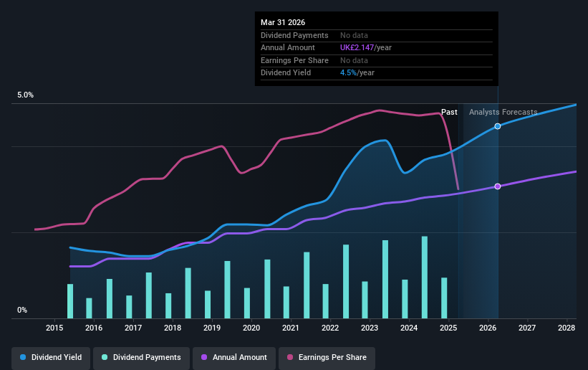Click the 2020 label on the x-axis

pos(251,328)
